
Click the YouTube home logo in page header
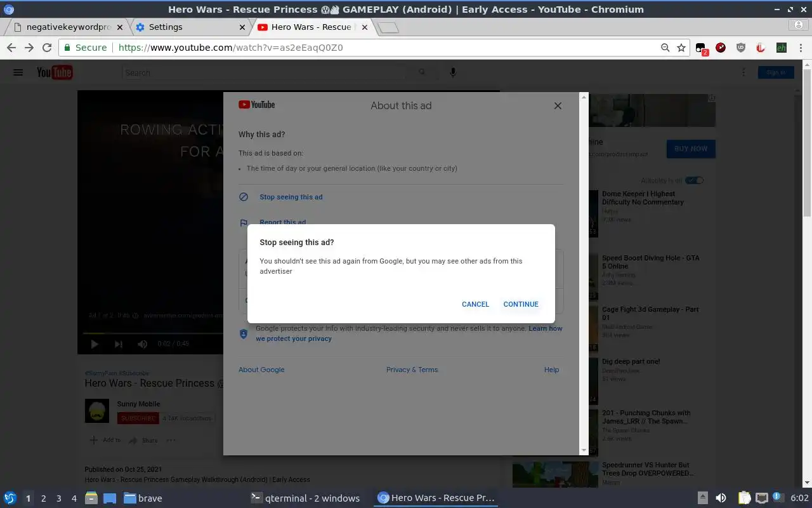pyautogui.click(x=55, y=72)
